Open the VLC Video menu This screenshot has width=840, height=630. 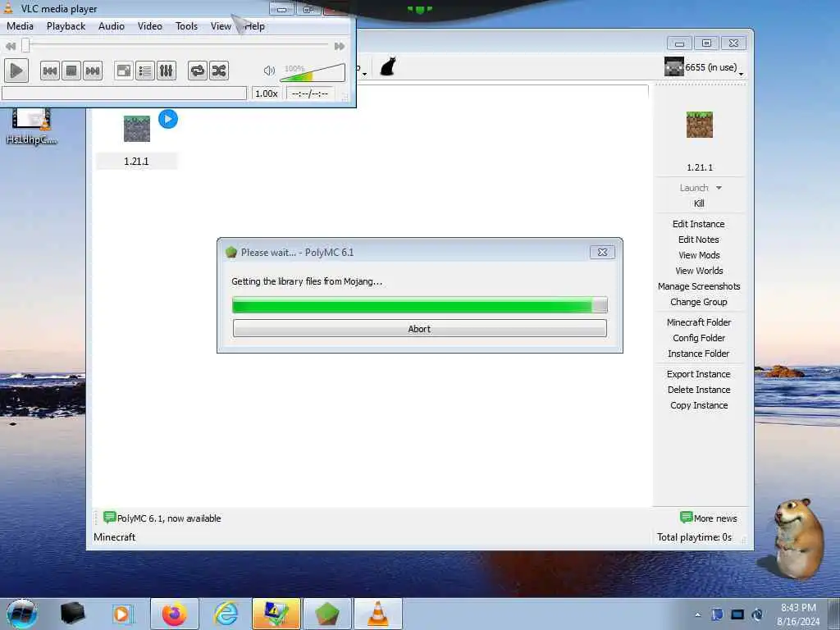point(150,26)
